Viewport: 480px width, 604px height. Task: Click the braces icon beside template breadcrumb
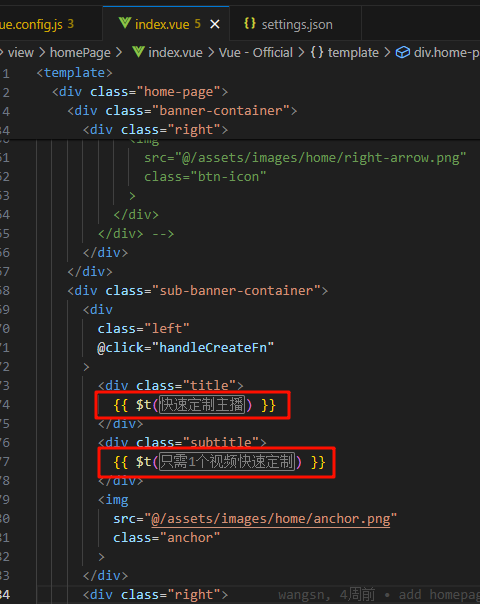click(x=317, y=52)
